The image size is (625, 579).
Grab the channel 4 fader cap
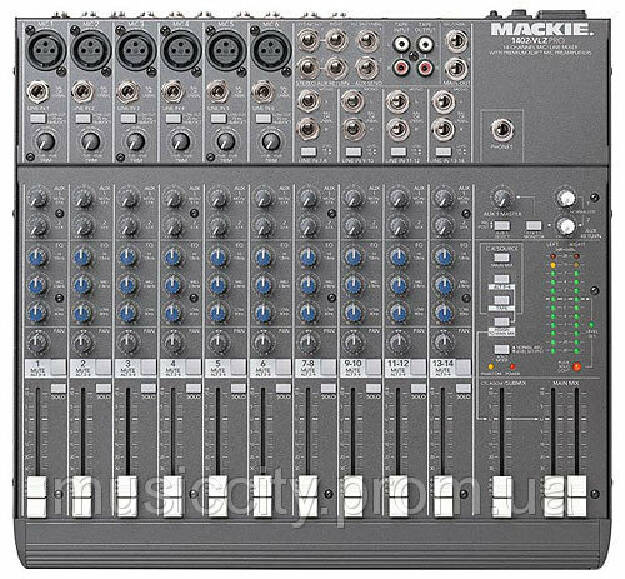[172, 496]
